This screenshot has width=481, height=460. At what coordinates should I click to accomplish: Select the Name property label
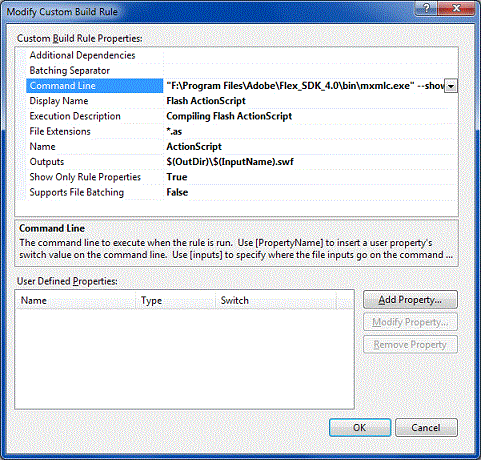pyautogui.click(x=42, y=147)
